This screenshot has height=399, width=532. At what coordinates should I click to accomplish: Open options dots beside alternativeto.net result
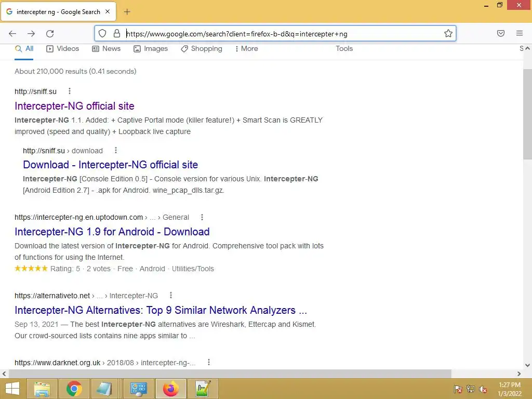point(170,296)
